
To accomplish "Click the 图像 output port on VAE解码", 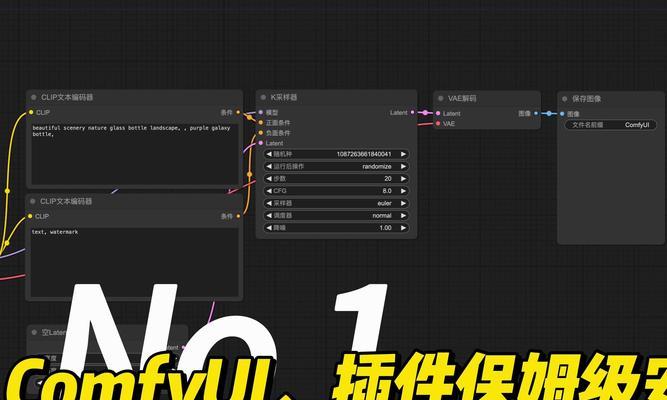I will (x=536, y=113).
